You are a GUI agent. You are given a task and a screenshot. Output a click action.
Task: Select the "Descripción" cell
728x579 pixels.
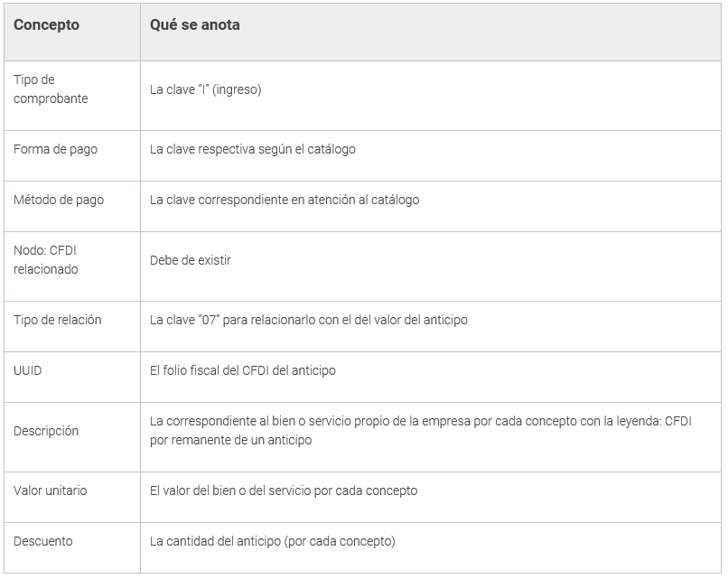pyautogui.click(x=46, y=431)
